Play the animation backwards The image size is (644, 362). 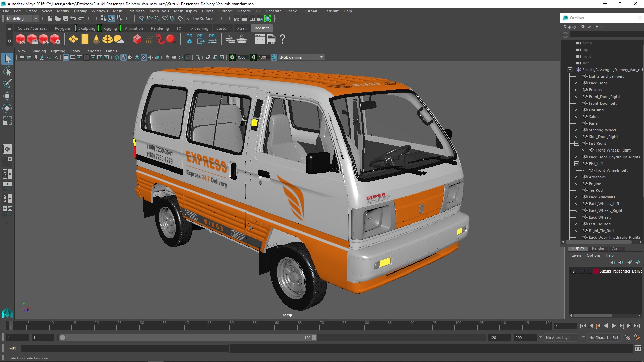coord(606,326)
